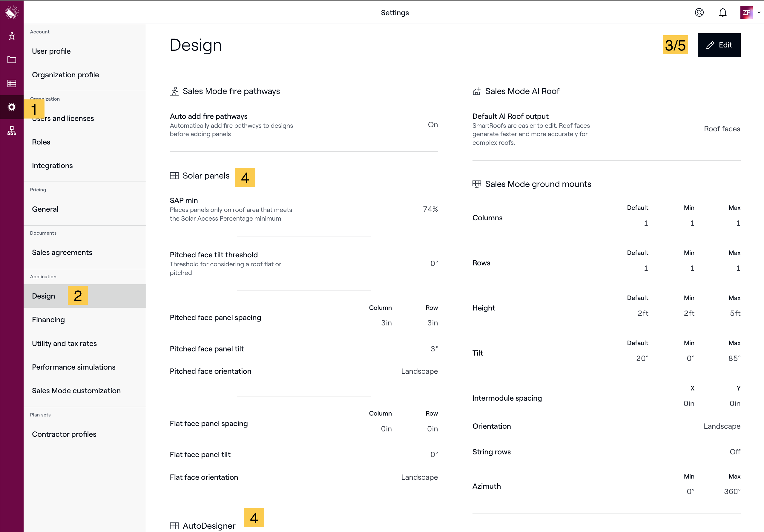Open Sales Mode customization page
Screen dimensions: 764x532
[76, 390]
